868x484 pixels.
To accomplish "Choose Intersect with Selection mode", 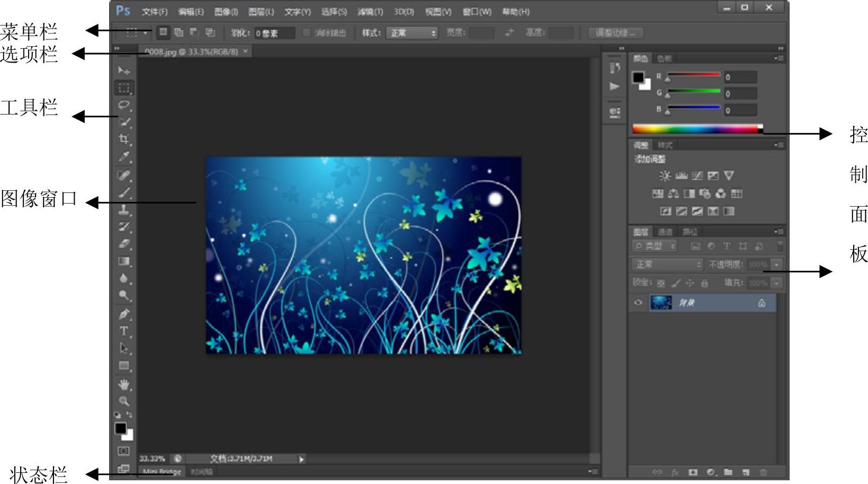I will coord(210,32).
